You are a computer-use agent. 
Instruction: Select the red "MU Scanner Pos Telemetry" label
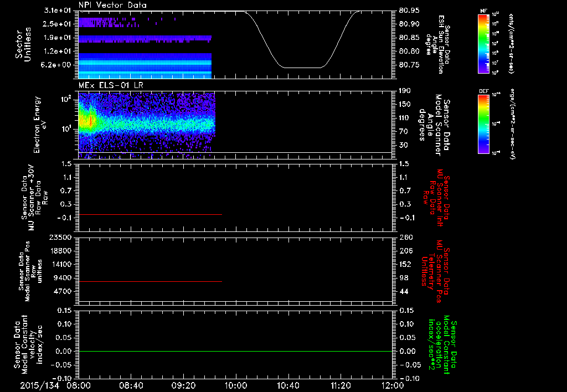pos(436,271)
